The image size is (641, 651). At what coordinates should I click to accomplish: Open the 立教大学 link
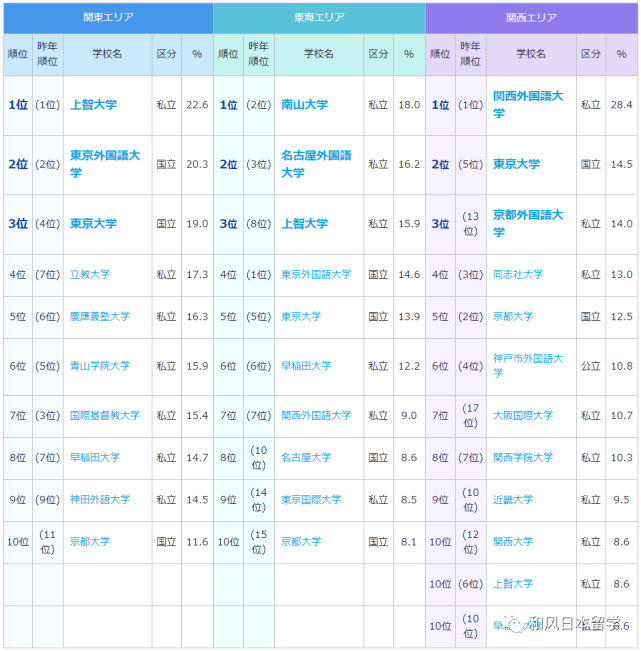90,274
